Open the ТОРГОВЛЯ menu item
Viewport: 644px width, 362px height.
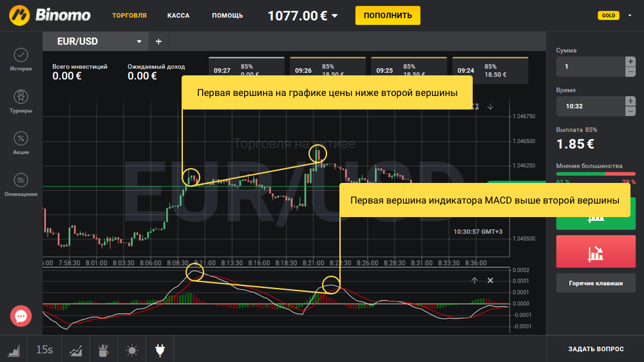click(129, 15)
